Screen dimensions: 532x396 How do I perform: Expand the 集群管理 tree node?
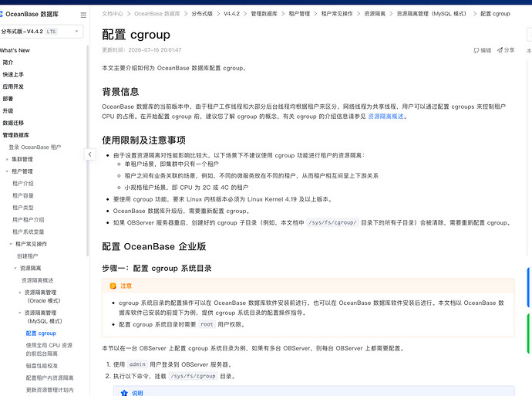(7, 159)
